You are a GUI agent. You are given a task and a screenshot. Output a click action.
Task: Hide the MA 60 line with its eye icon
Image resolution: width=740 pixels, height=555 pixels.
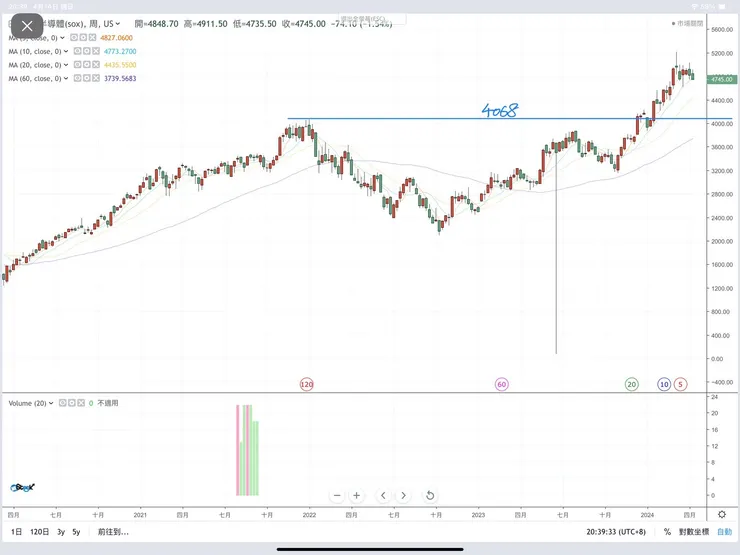77,78
